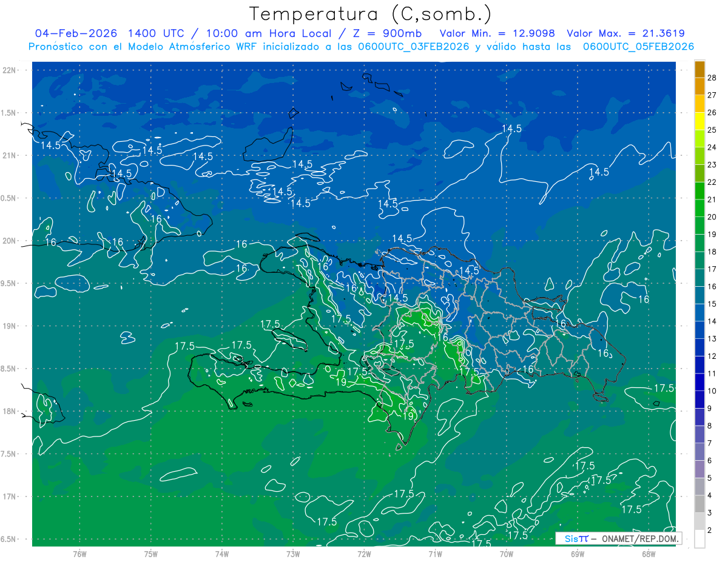This screenshot has height=562, width=728.
Task: Click legend value "13"
Action: point(712,338)
